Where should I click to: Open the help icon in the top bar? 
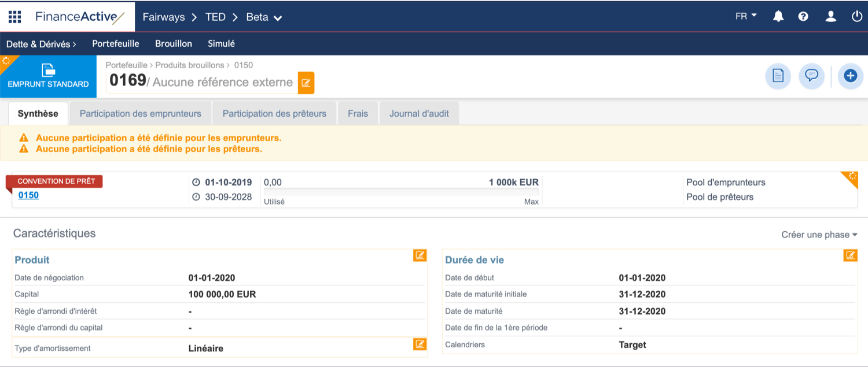[x=803, y=16]
